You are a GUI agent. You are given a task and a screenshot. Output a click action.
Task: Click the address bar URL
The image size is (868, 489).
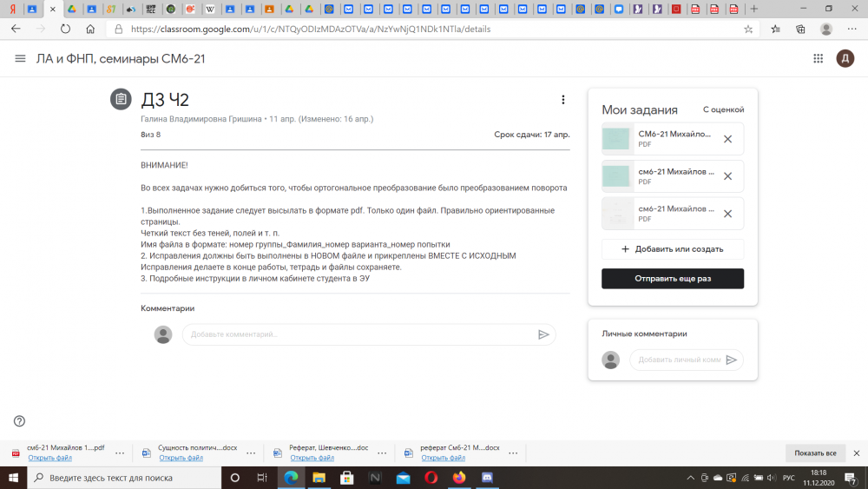point(311,30)
